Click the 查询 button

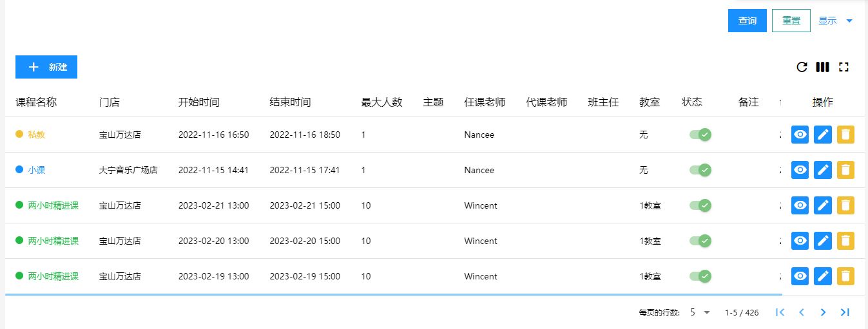point(747,21)
